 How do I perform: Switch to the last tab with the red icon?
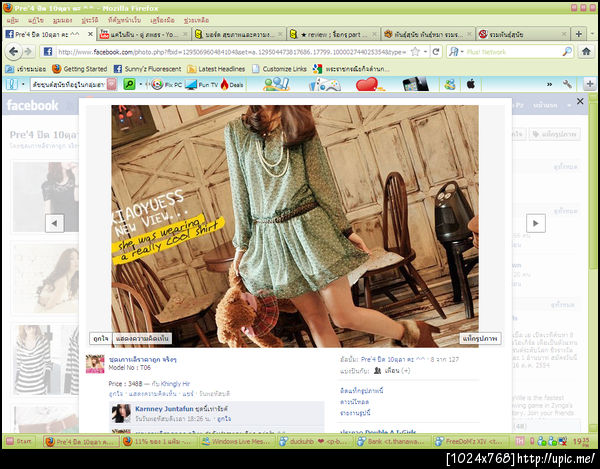[x=523, y=34]
